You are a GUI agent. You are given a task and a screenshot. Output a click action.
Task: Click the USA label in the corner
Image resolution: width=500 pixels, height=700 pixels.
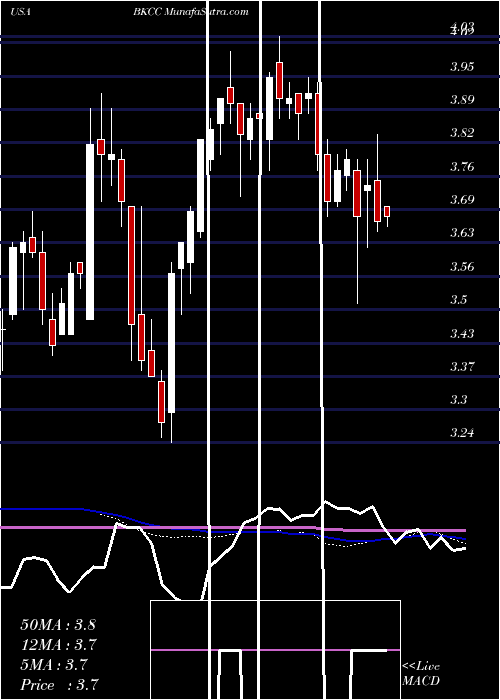pyautogui.click(x=20, y=12)
